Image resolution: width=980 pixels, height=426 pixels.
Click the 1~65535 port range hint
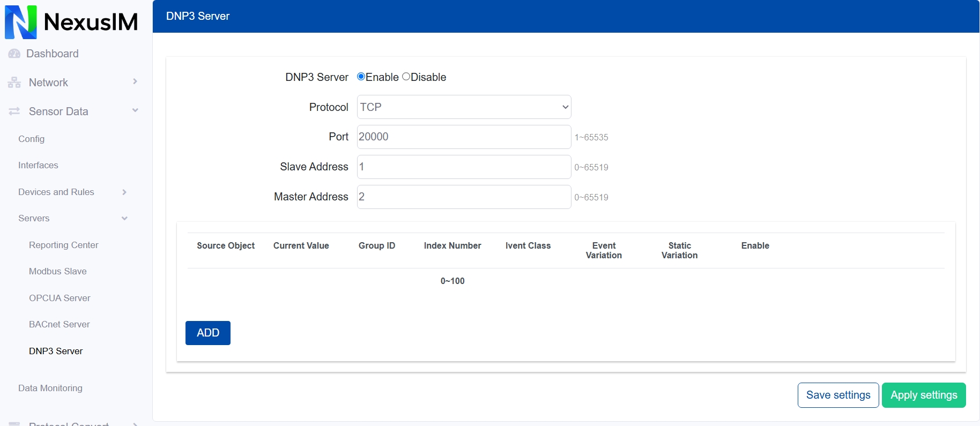pos(591,137)
